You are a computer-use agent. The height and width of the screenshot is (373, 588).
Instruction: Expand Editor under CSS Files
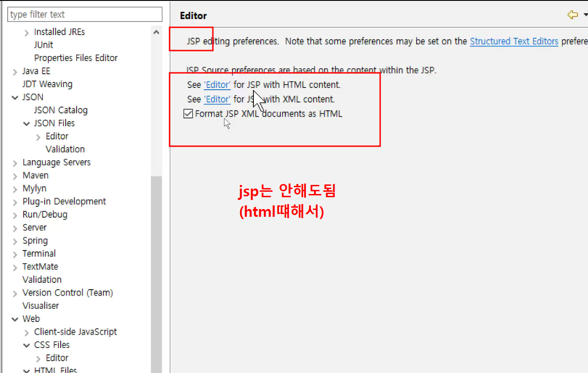pos(38,359)
